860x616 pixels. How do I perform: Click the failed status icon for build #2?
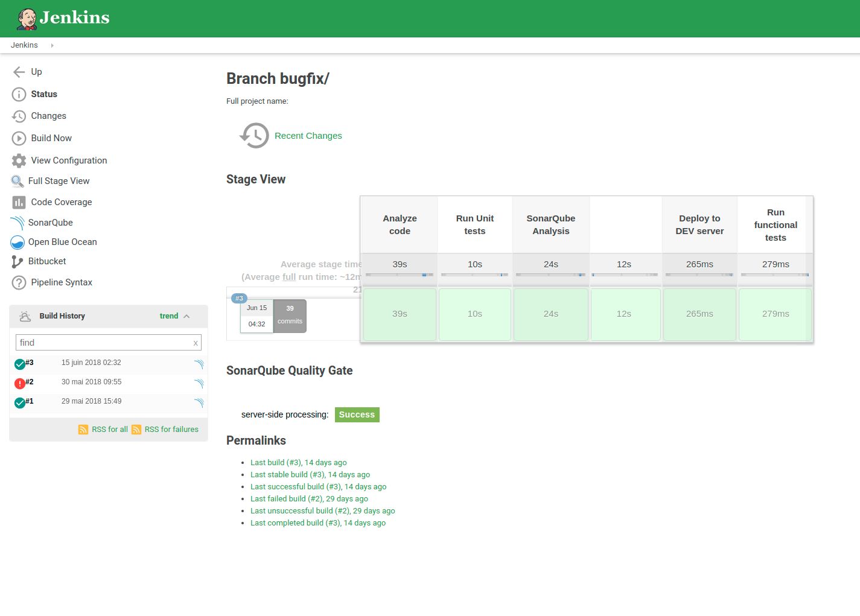point(19,383)
